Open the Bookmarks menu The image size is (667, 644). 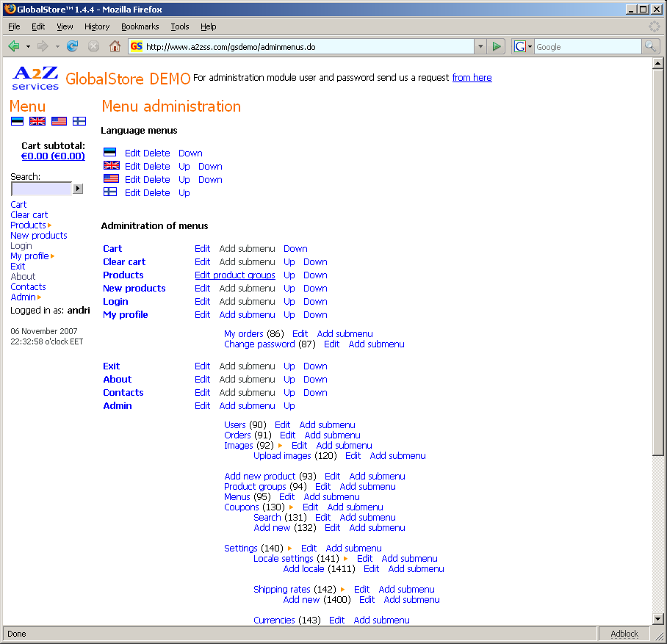click(140, 26)
